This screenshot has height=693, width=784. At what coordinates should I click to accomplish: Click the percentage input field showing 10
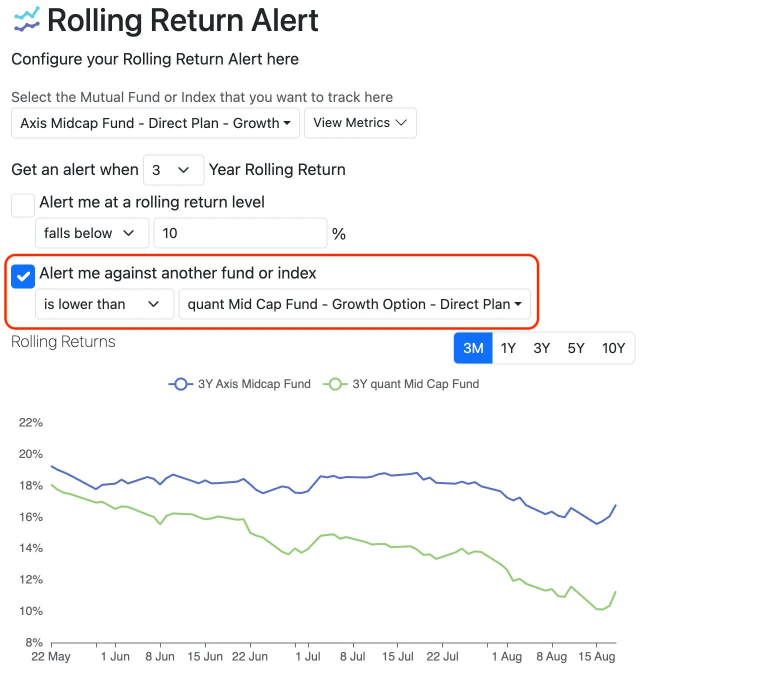click(240, 233)
